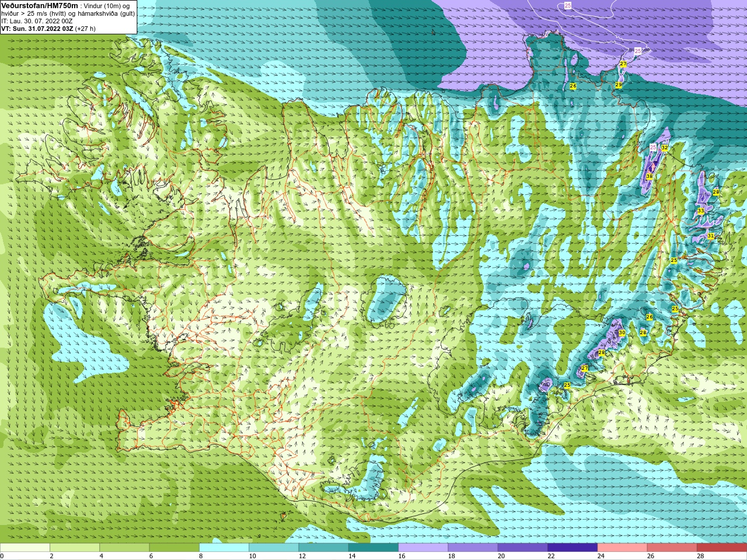Click the yellow gust marker labeled 32
Viewport: 747px width, 560px height.
664,148
